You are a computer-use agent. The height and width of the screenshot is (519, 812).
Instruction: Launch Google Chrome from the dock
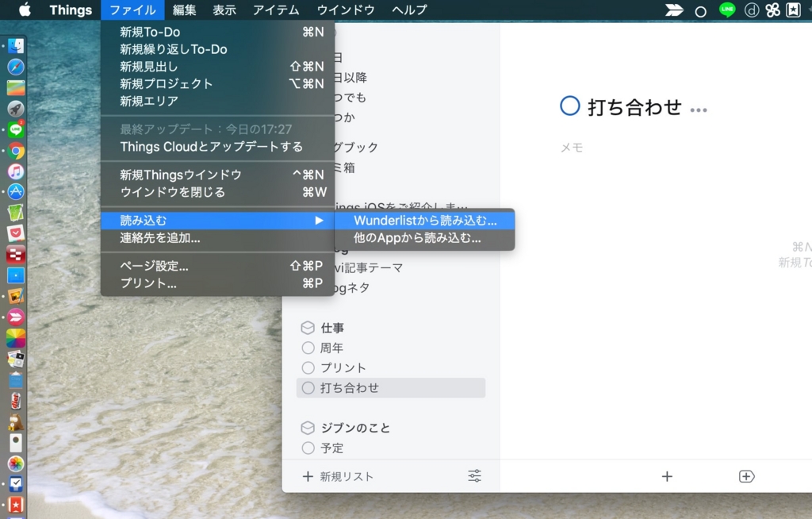[16, 151]
